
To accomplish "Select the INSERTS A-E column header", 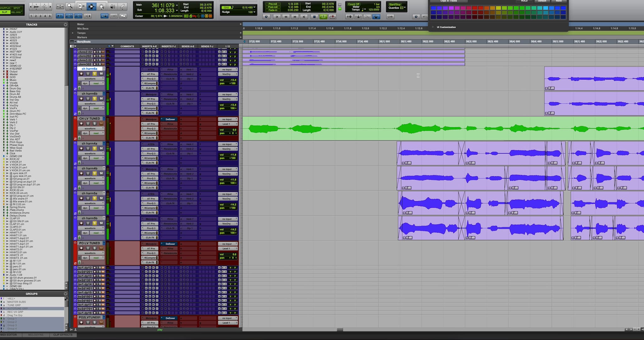I will [x=149, y=46].
